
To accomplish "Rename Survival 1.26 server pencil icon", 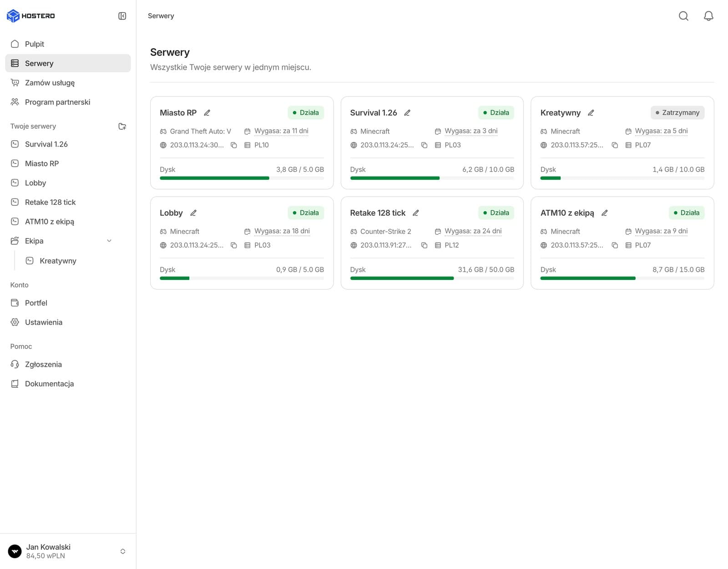I will coord(407,112).
